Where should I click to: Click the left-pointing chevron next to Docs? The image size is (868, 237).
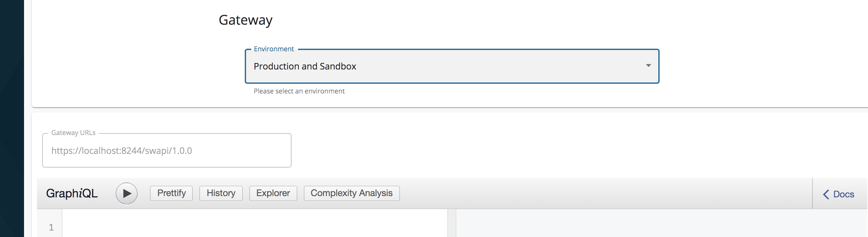[x=826, y=194]
